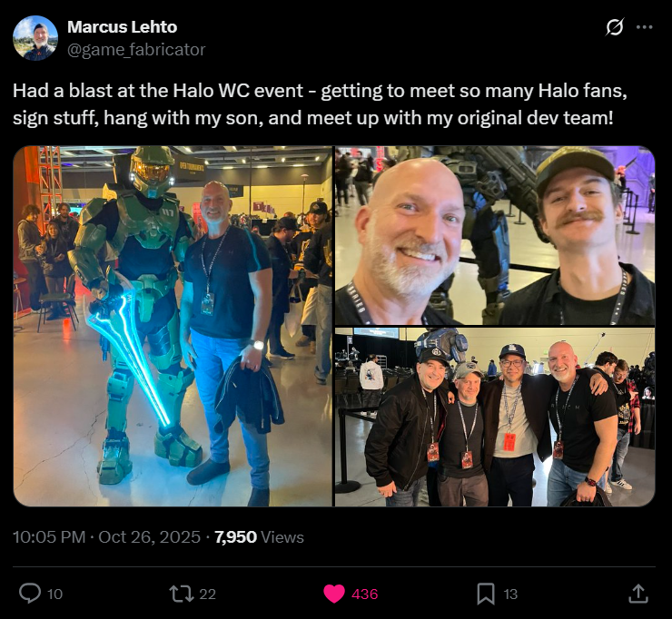
Task: Unlike the post via pink heart
Action: [334, 594]
